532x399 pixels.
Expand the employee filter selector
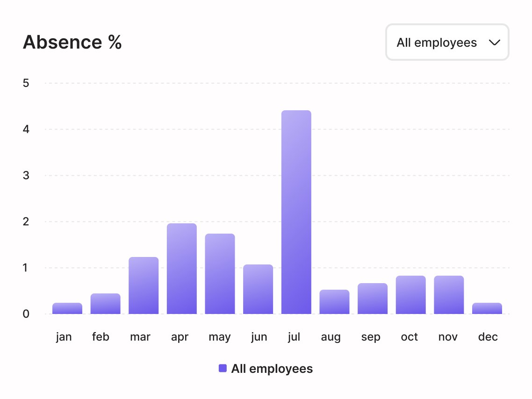446,43
